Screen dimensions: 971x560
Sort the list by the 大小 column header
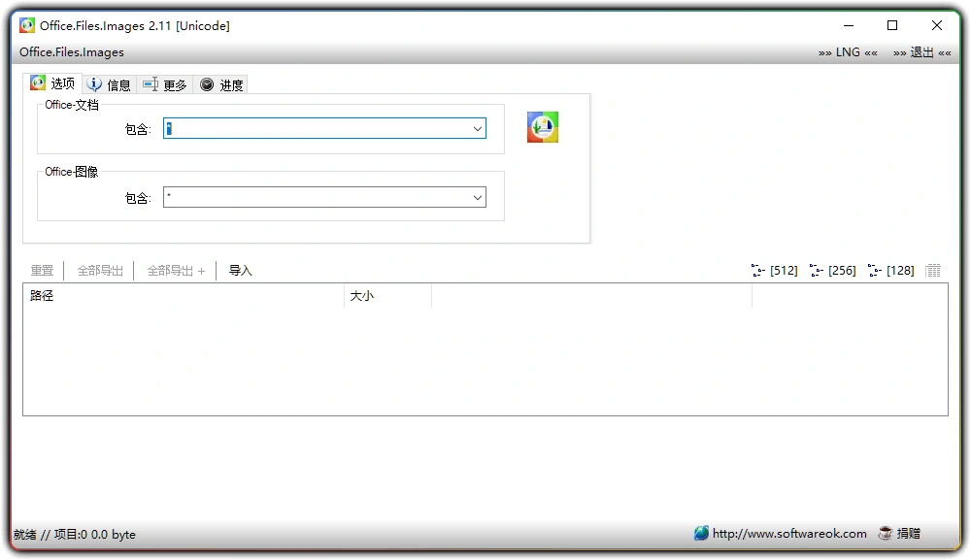coord(387,296)
